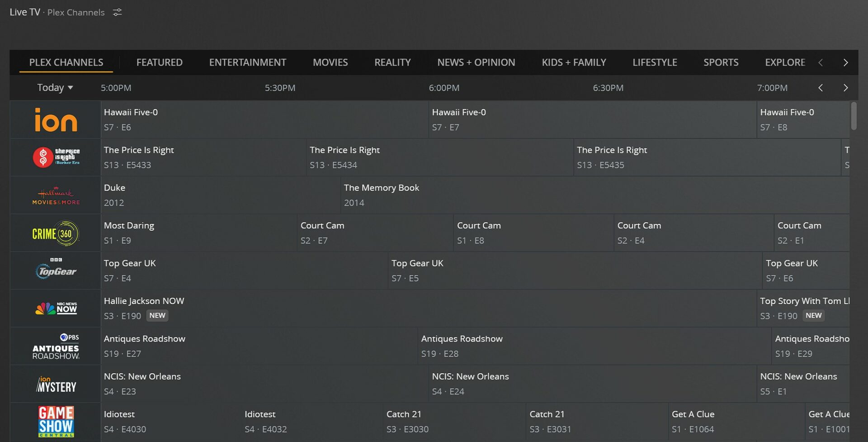Open Antiques Roadshow S19 E28 listing
The width and height of the screenshot is (868, 442).
(594, 346)
